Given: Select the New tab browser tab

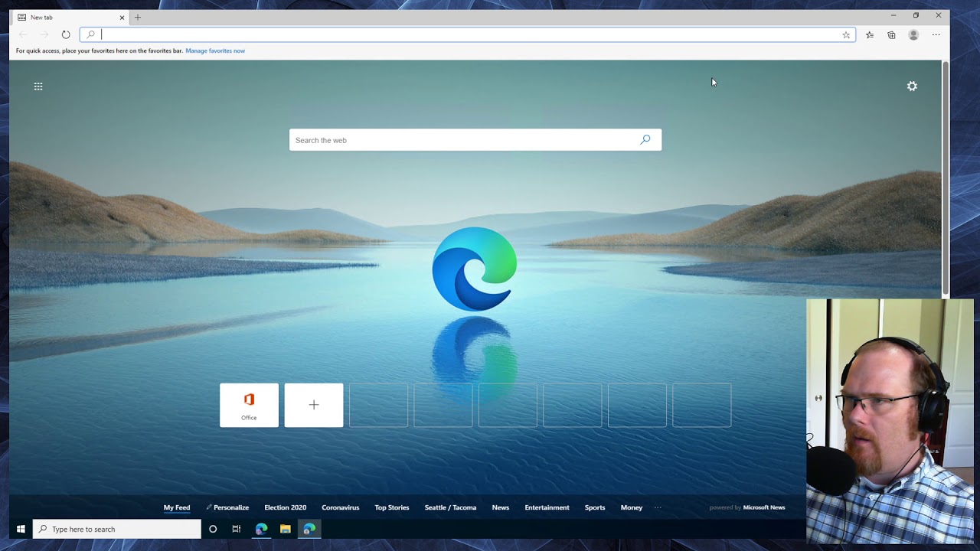Looking at the screenshot, I should coord(70,17).
